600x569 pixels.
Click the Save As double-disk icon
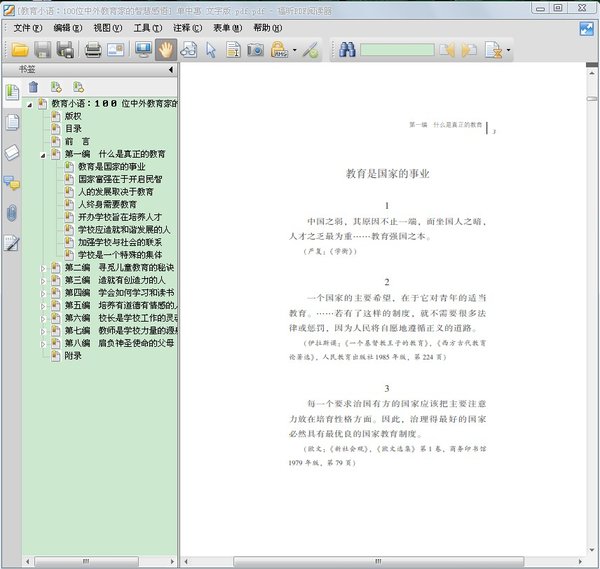[x=65, y=50]
